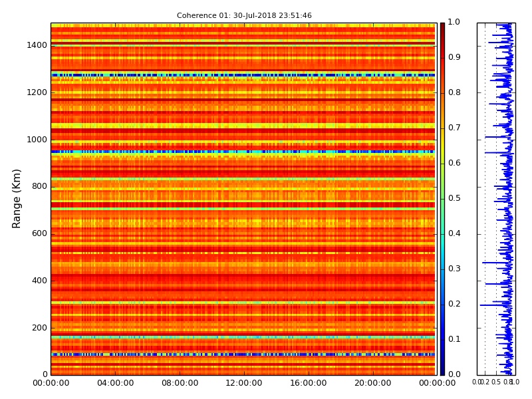The image size is (532, 399).
Task: Click the colorbar 0.6 tick label
Action: pos(454,163)
